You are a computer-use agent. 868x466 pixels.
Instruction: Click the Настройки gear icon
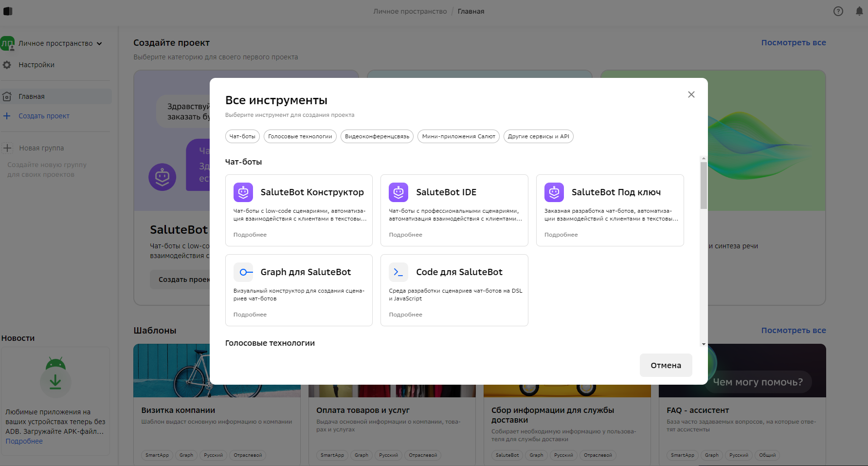coord(7,65)
